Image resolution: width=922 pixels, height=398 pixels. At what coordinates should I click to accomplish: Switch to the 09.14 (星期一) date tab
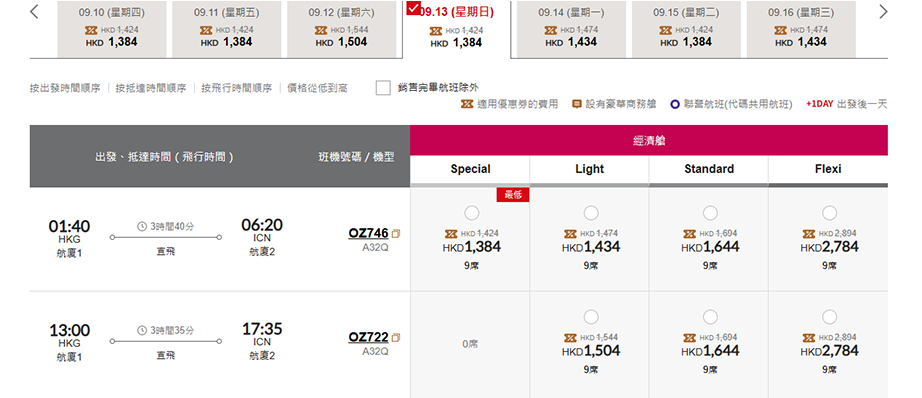click(x=570, y=29)
